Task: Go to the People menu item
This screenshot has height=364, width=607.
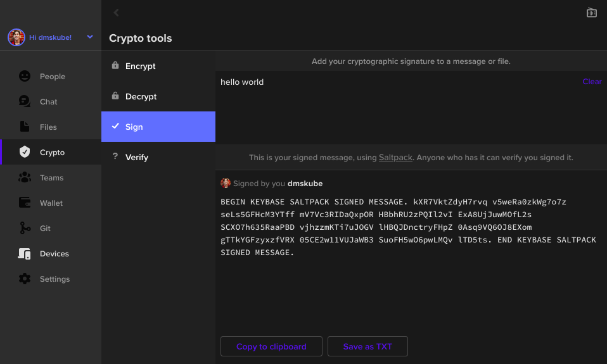Action: point(51,76)
